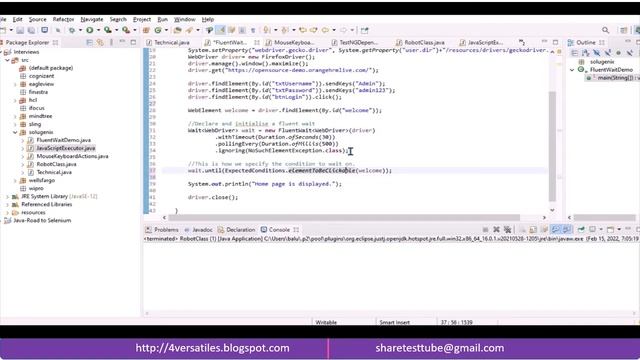Open the Source menu
640x360 pixels.
(38, 19)
